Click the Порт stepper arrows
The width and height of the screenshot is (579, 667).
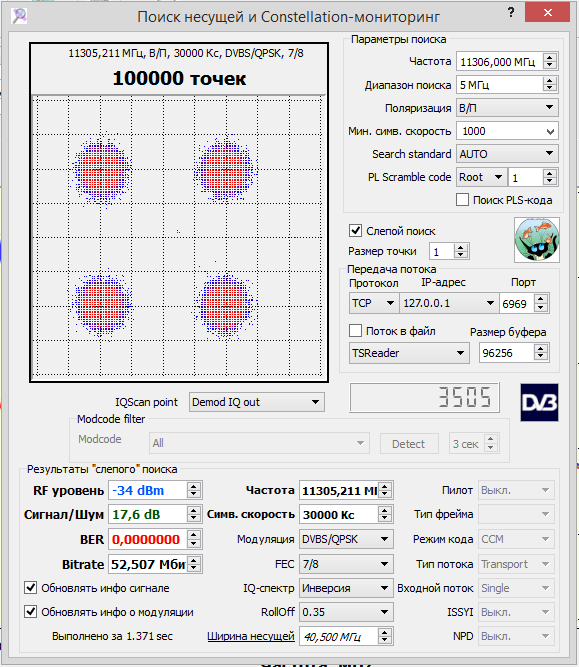point(541,303)
